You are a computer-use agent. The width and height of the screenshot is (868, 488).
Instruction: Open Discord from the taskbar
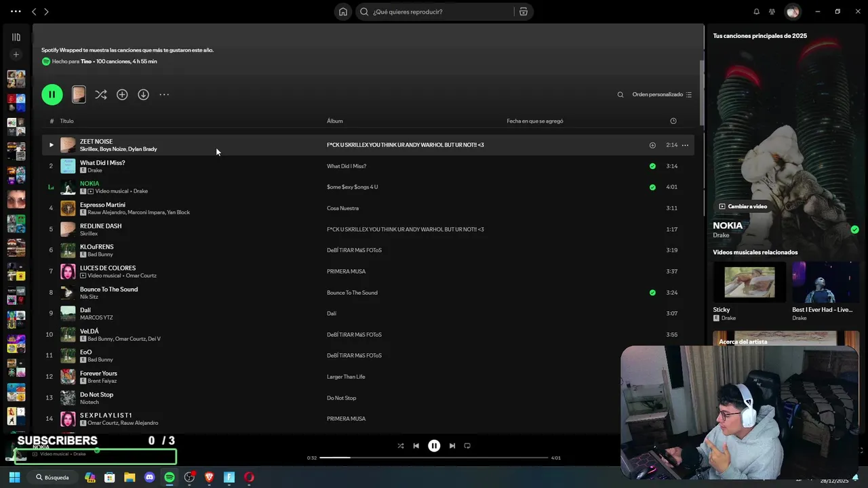click(x=150, y=477)
